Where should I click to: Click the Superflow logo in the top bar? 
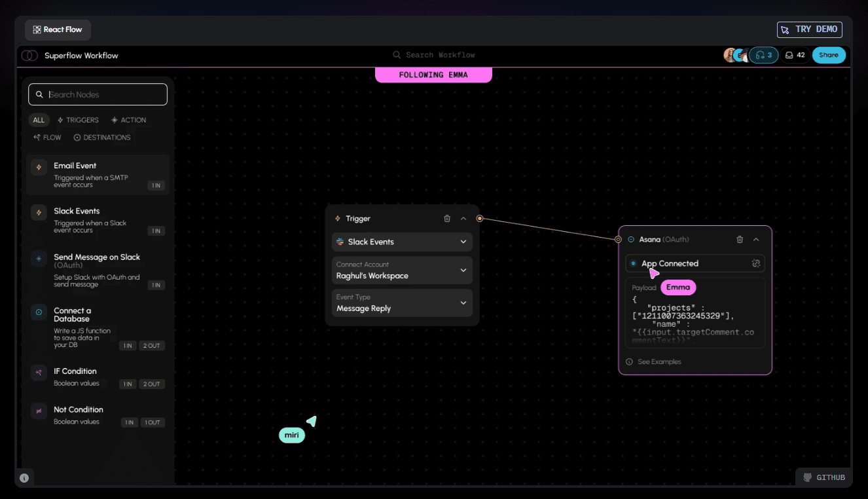[x=29, y=56]
